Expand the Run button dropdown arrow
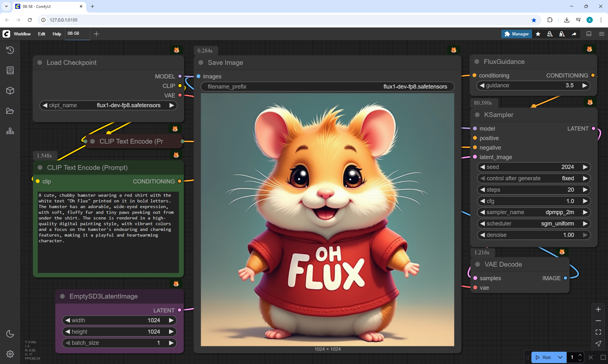 coord(560,357)
